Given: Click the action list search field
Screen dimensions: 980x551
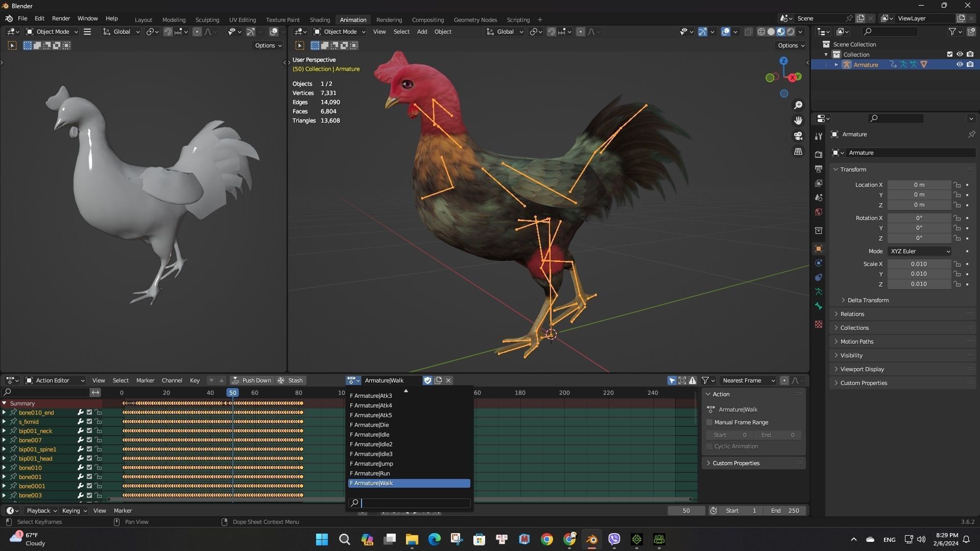Looking at the screenshot, I should tap(409, 503).
